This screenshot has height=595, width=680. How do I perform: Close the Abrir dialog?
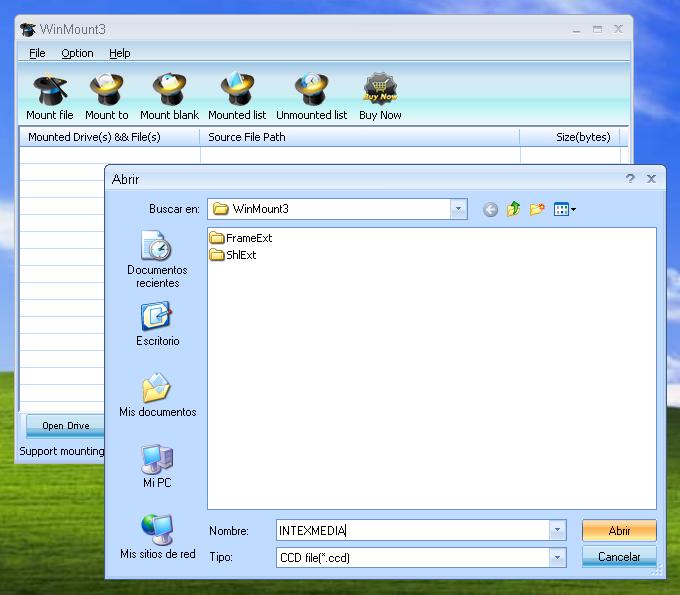tap(651, 179)
